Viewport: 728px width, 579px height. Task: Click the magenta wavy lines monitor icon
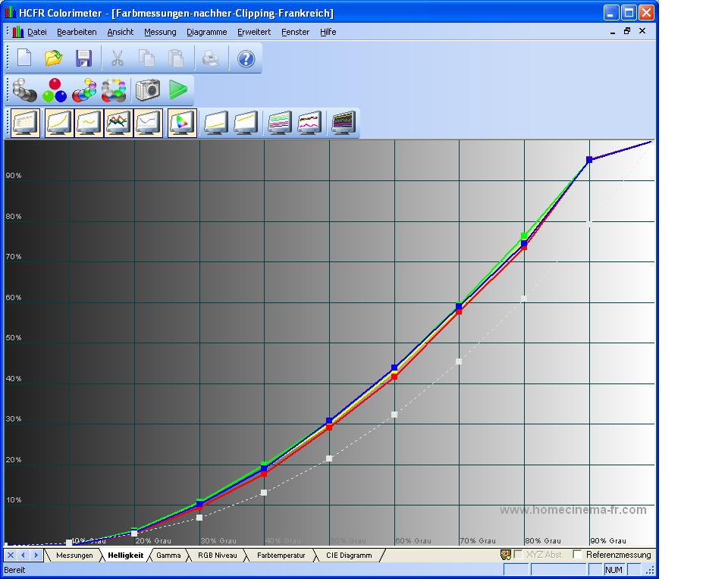coord(309,123)
